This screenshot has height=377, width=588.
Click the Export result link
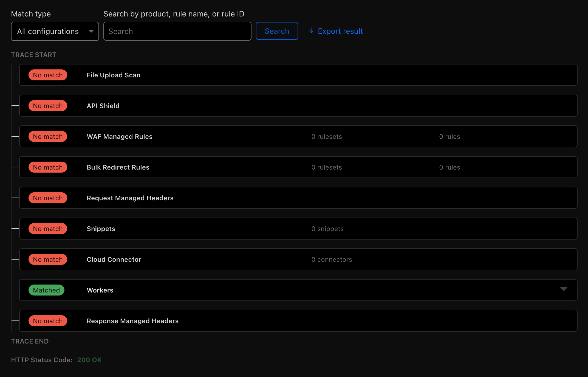click(x=340, y=31)
